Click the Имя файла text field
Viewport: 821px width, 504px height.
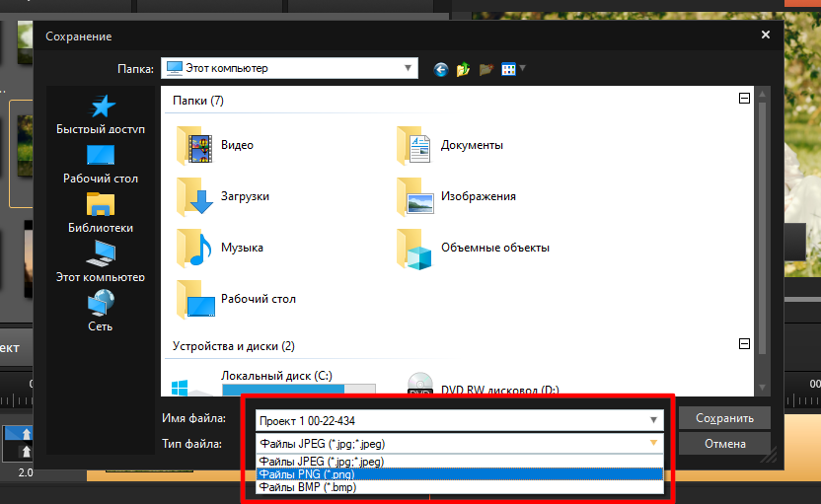point(449,419)
